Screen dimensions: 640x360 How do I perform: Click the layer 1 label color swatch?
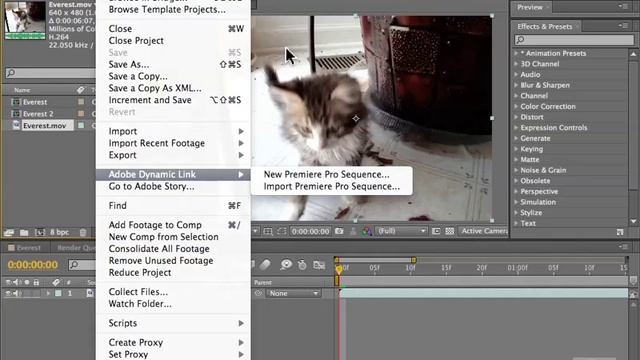pos(58,293)
